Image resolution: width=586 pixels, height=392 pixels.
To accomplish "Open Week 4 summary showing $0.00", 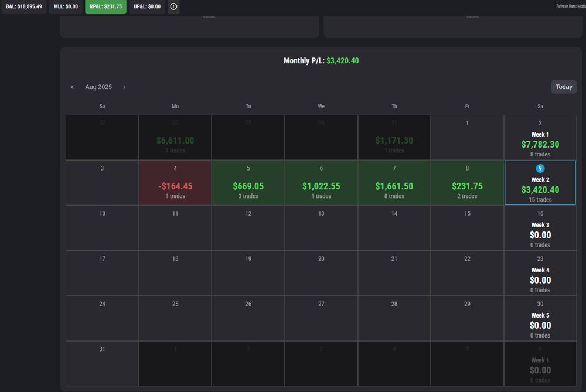I will (540, 273).
